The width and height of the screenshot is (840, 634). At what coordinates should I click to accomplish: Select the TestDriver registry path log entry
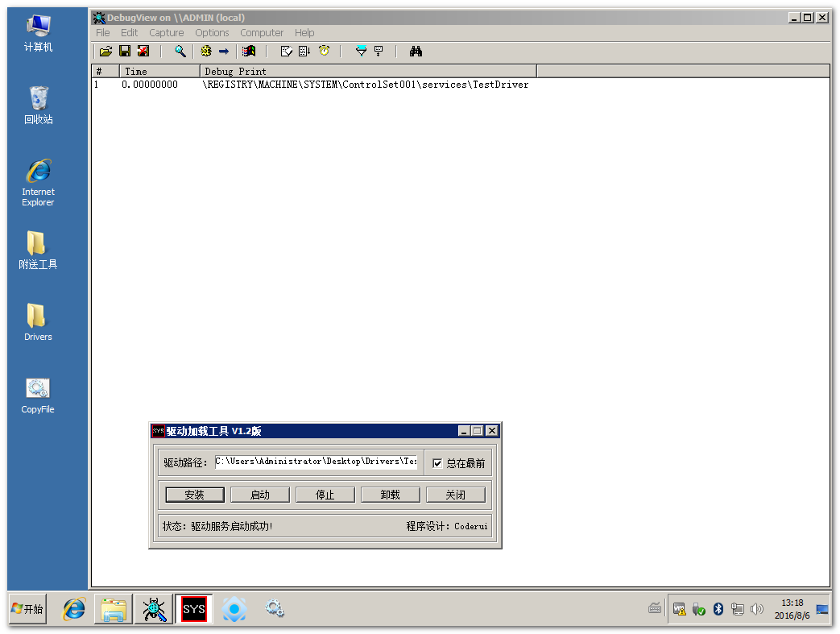pos(366,85)
